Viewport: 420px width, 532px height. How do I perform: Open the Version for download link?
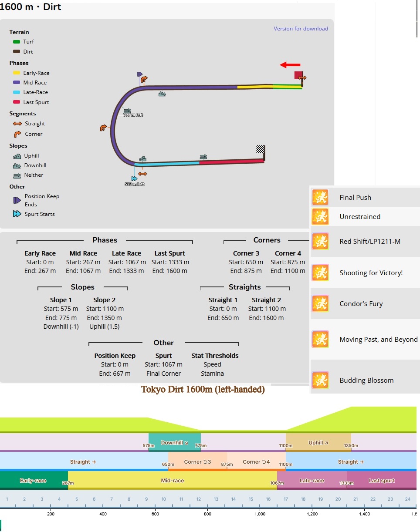[x=301, y=29]
